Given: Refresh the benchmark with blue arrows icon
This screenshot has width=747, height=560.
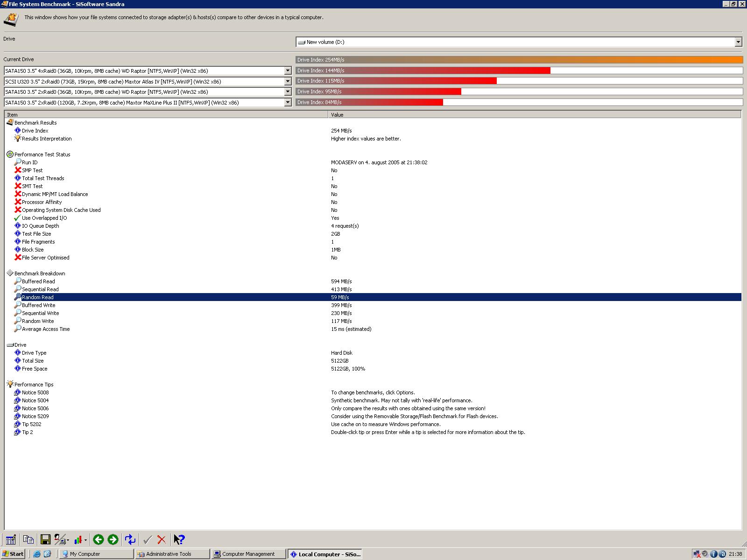Looking at the screenshot, I should click(130, 539).
